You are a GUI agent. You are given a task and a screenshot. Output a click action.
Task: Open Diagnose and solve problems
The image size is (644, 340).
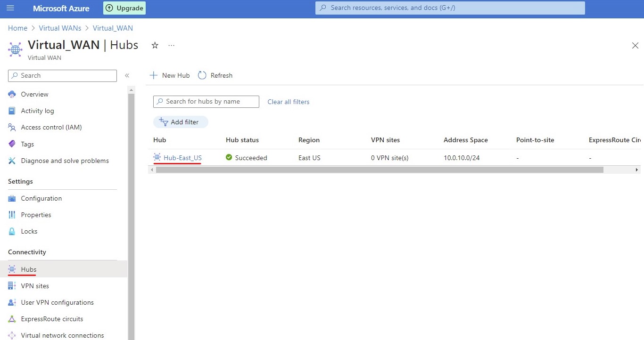click(x=65, y=161)
